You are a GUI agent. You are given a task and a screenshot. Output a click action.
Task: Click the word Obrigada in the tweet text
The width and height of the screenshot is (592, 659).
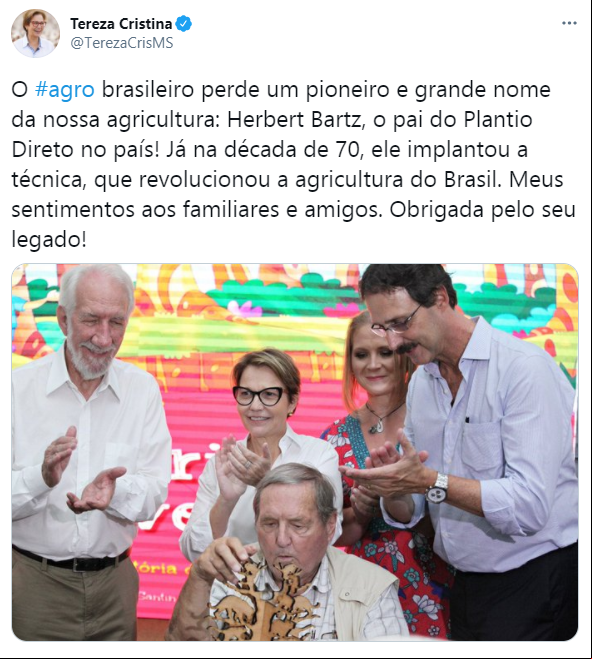coord(436,210)
